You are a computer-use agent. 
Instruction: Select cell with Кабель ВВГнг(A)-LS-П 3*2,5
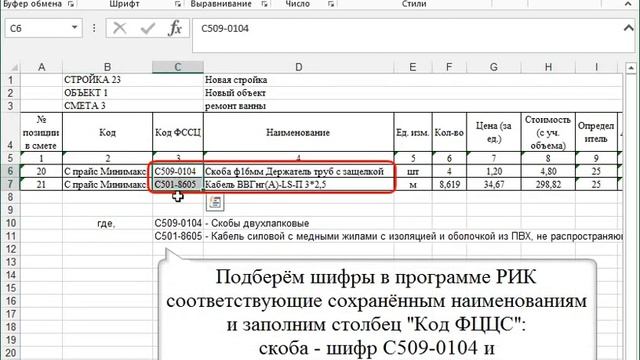pos(299,184)
